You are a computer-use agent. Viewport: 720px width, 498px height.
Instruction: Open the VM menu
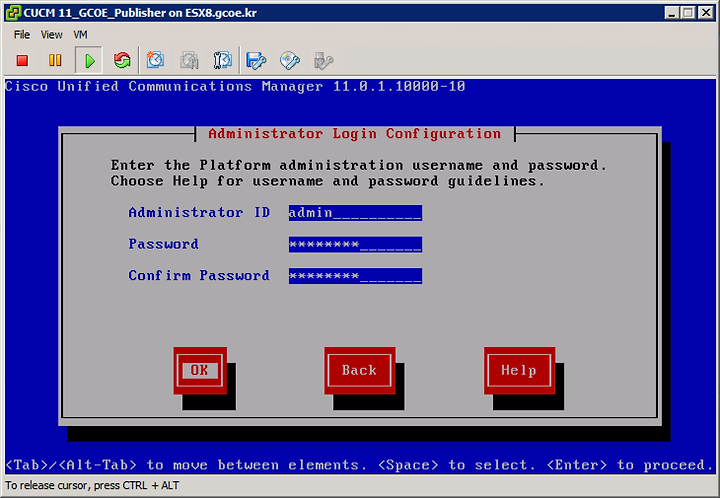[x=80, y=35]
